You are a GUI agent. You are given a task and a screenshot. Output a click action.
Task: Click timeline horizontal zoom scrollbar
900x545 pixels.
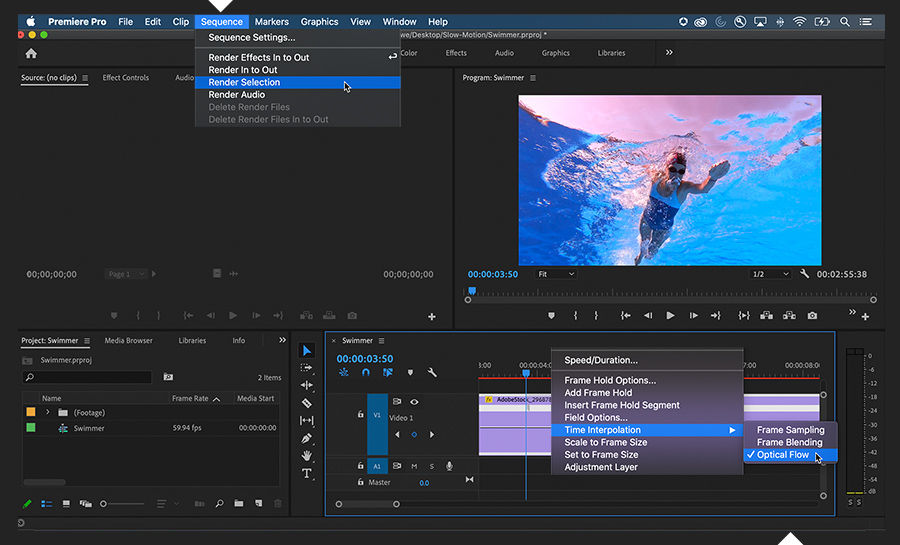[x=367, y=504]
